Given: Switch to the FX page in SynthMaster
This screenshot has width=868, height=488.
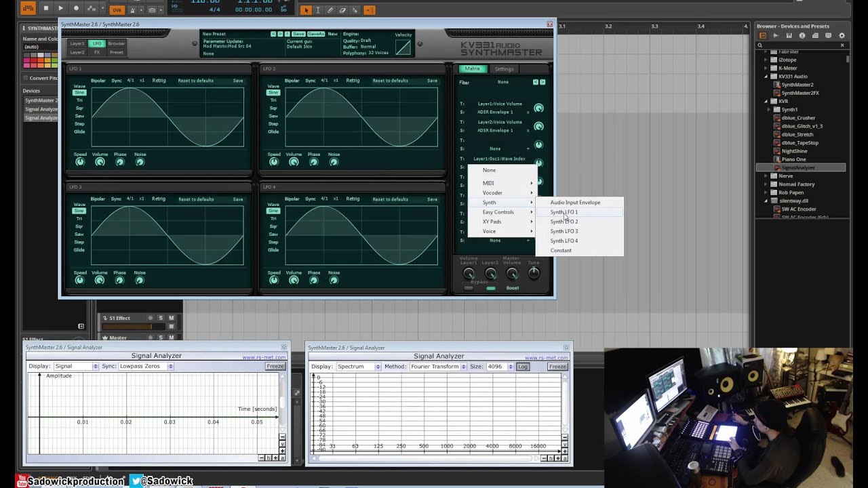Looking at the screenshot, I should pos(97,52).
